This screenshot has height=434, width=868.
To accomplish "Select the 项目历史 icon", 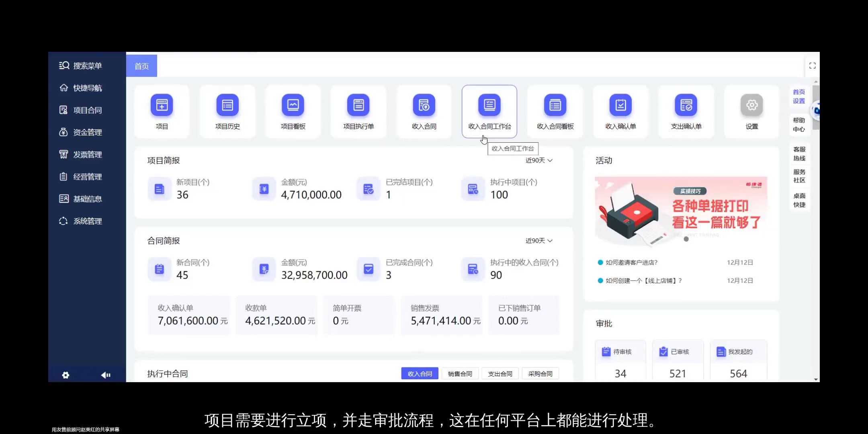I will coord(227,111).
